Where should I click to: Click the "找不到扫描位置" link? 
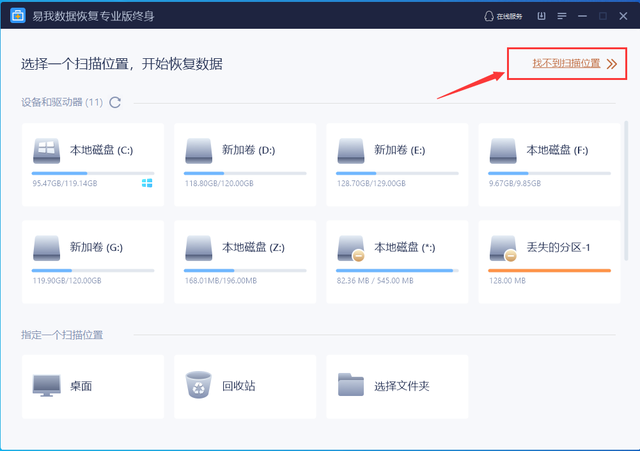click(x=566, y=63)
